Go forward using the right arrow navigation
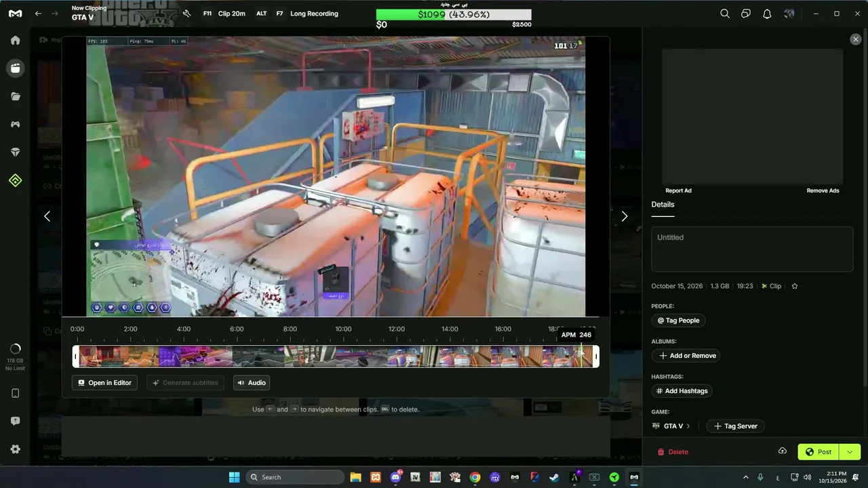 [x=55, y=14]
